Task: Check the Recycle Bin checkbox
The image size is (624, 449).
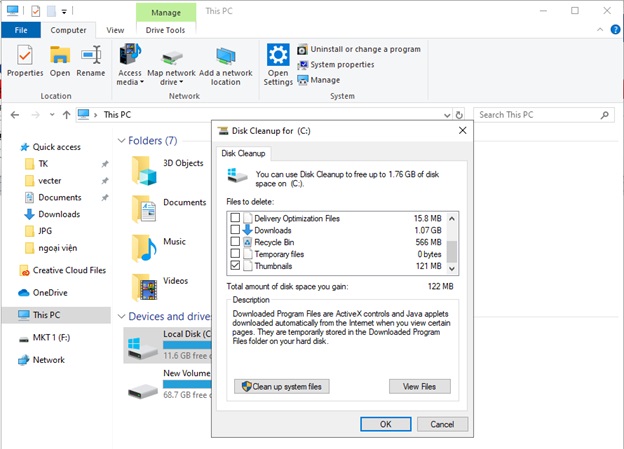Action: click(x=235, y=242)
